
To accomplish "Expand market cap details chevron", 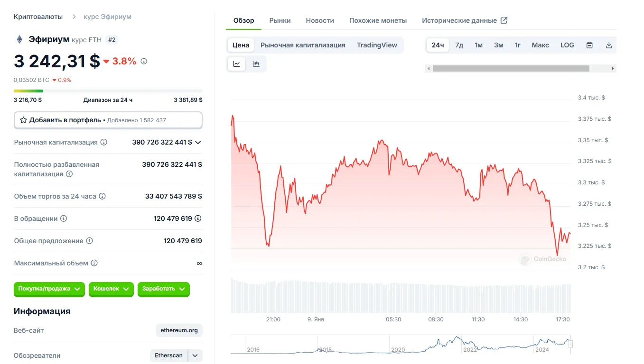I will pos(198,142).
